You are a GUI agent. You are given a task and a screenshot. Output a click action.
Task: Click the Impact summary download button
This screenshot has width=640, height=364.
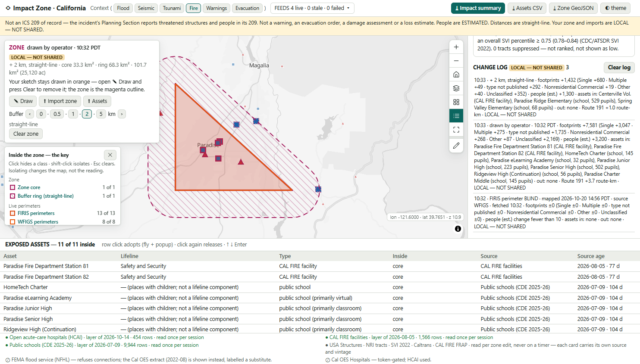click(478, 8)
